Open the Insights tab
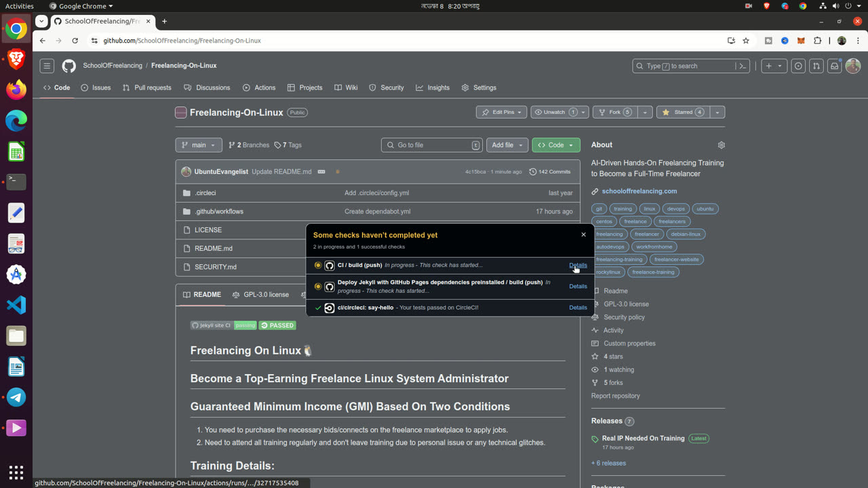868x488 pixels. [433, 87]
